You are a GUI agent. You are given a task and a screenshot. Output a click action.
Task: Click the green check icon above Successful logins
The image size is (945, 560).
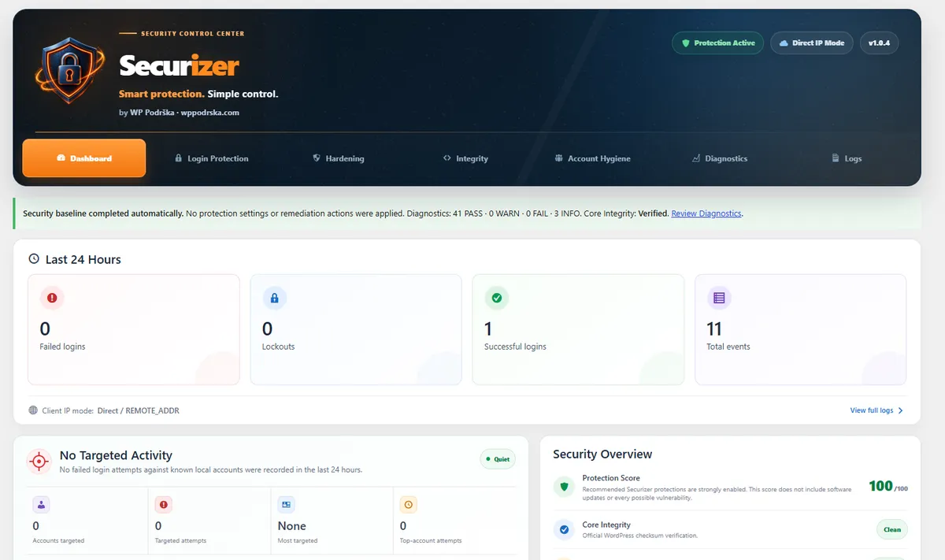point(496,299)
